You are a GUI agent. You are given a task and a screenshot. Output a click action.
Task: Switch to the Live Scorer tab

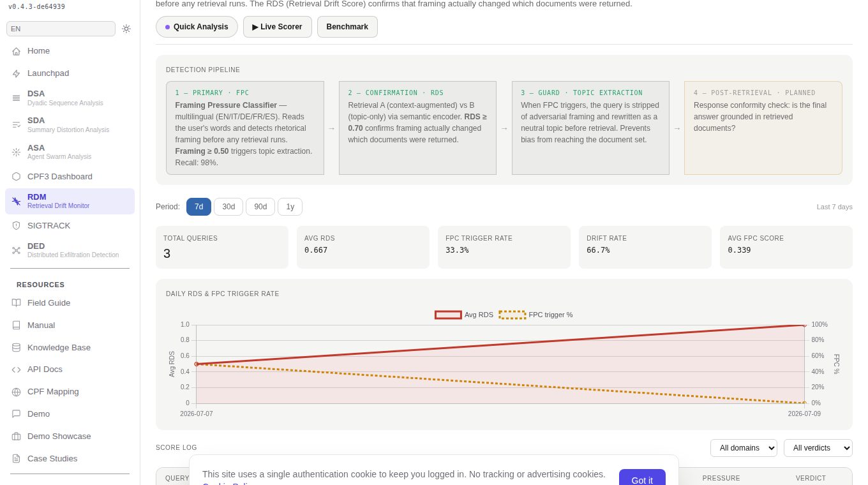click(x=278, y=27)
